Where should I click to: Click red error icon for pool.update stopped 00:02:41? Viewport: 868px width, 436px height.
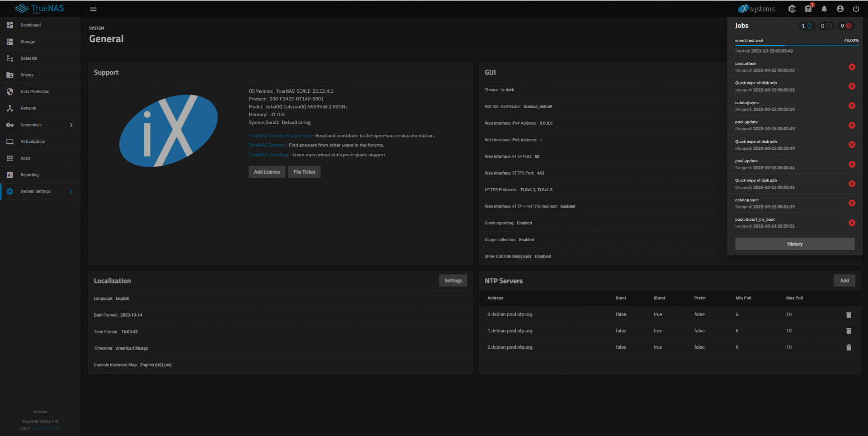click(x=852, y=164)
